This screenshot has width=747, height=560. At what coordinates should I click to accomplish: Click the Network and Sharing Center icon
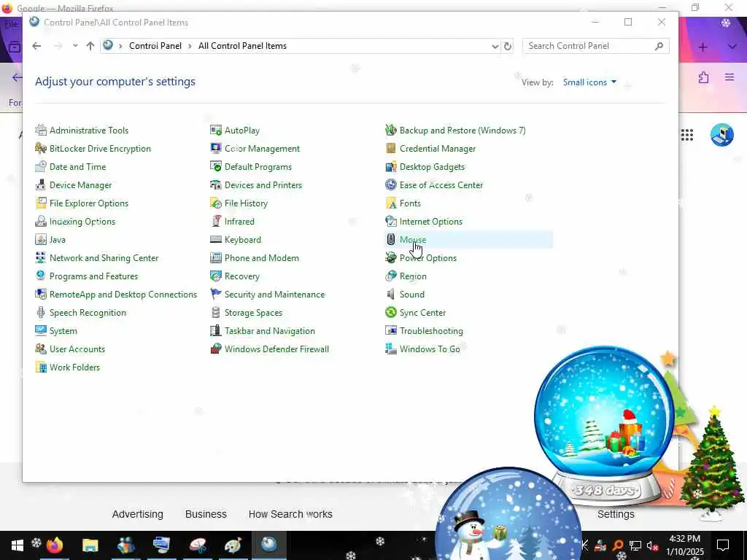coord(41,257)
